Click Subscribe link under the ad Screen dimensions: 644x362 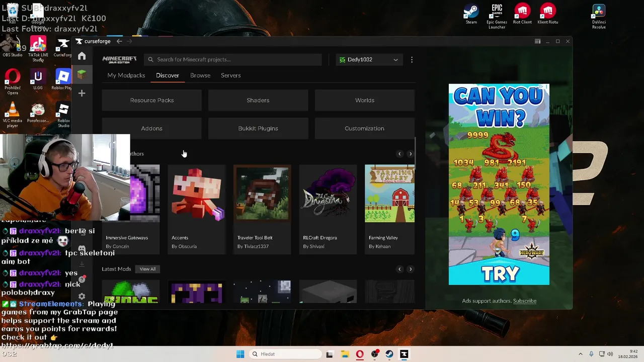click(525, 301)
